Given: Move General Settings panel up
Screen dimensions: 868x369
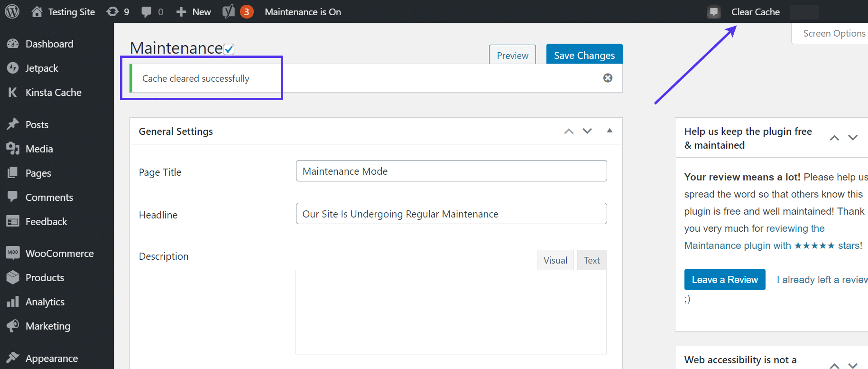Looking at the screenshot, I should (569, 131).
